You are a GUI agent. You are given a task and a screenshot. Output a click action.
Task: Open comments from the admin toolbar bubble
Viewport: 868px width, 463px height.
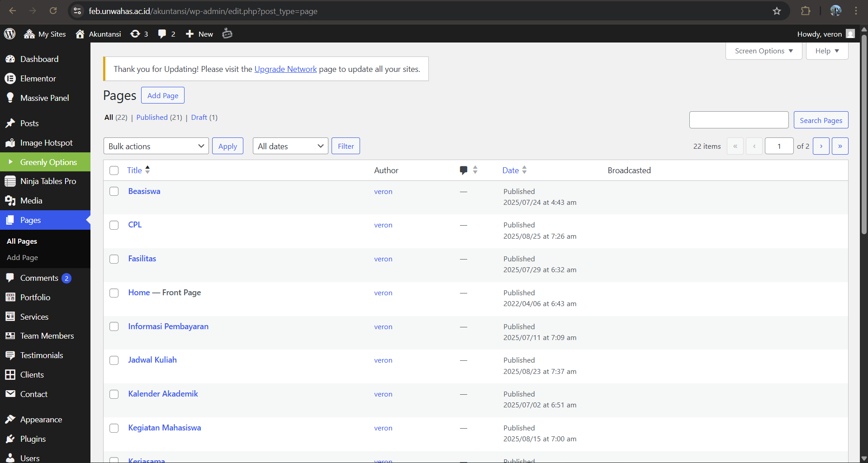click(166, 33)
